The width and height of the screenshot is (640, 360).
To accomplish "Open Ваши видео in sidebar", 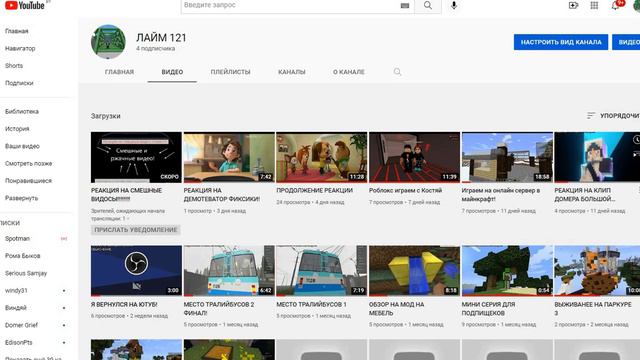I will [22, 146].
